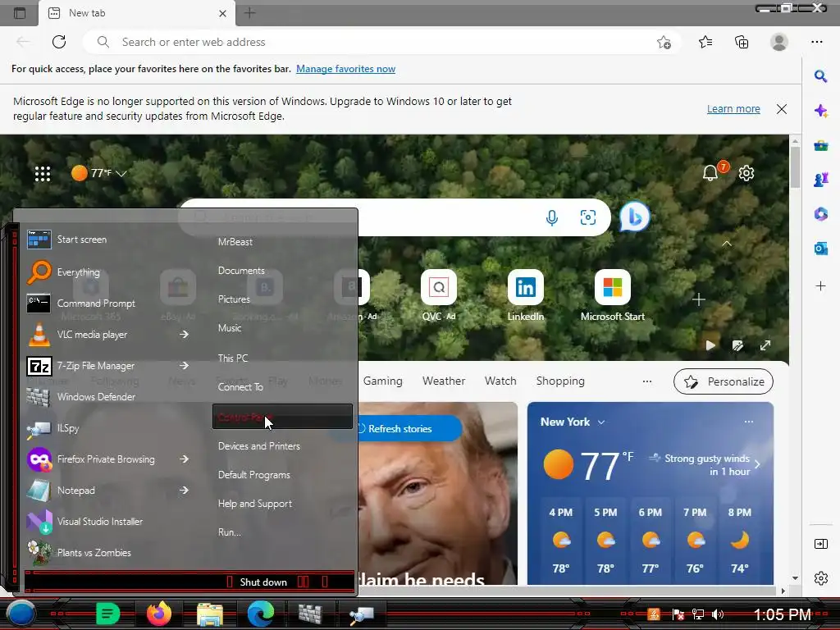Change New York weather location dropdown
The height and width of the screenshot is (630, 840).
click(x=601, y=422)
